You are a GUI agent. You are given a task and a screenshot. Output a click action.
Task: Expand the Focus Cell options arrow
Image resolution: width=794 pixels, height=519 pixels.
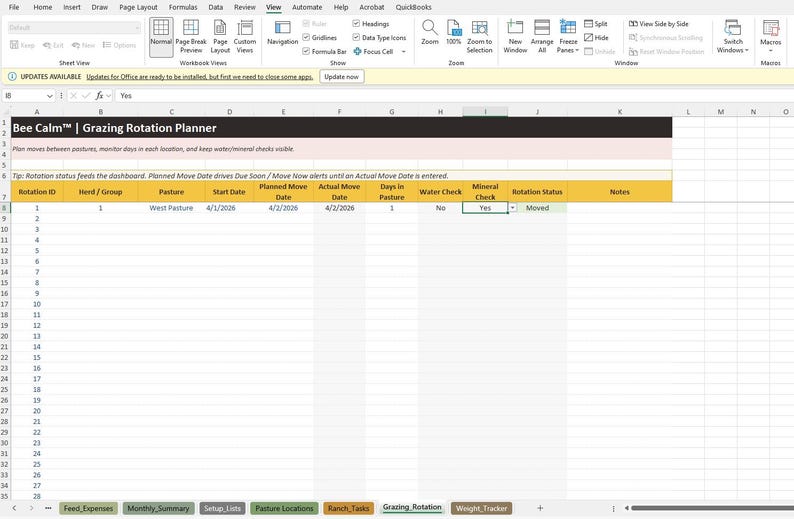[x=404, y=52]
